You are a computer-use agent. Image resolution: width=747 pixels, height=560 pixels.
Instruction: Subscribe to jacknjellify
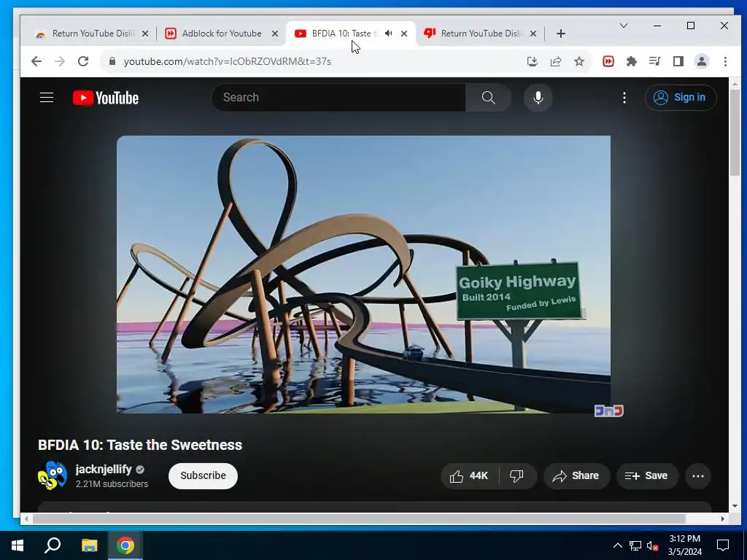pyautogui.click(x=203, y=475)
